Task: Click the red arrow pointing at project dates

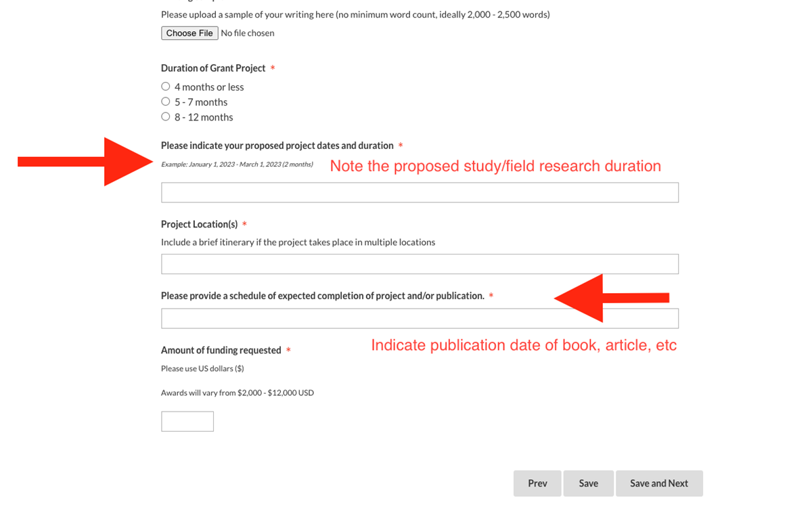Action: tap(88, 161)
